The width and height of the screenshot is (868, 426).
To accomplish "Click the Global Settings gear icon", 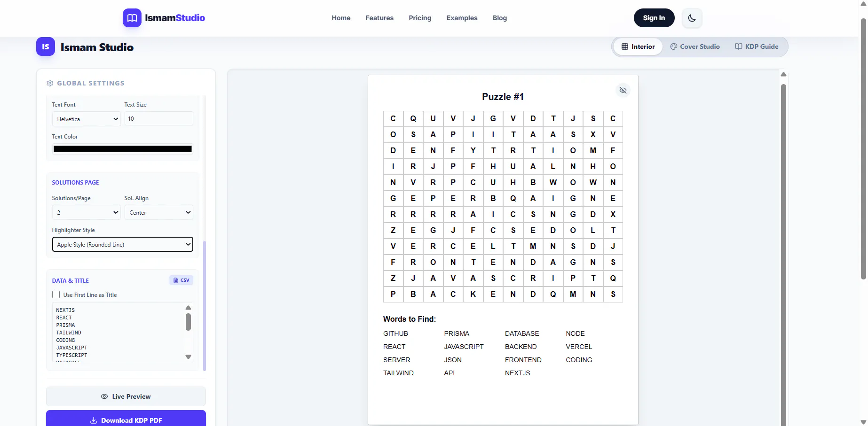I will (50, 83).
